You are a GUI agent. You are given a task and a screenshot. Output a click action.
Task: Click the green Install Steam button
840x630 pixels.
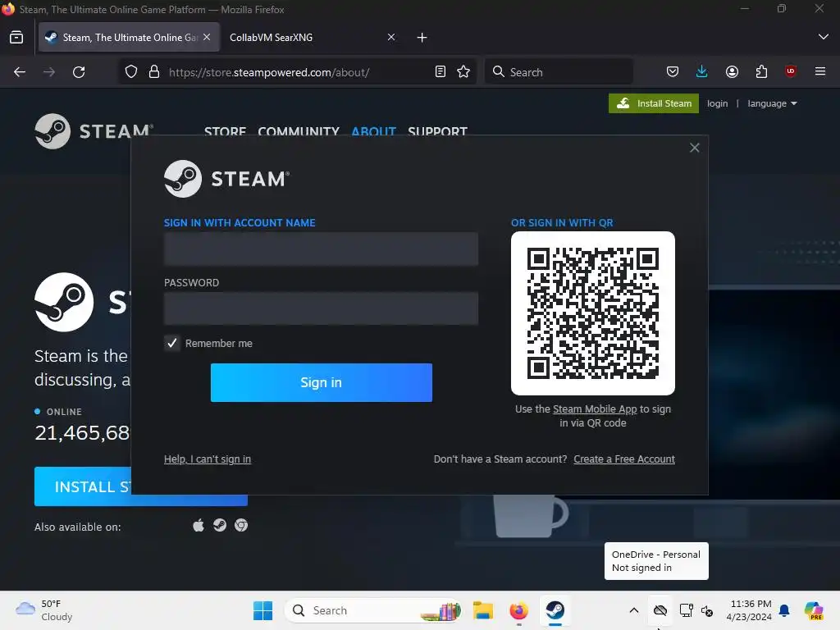[x=654, y=103]
